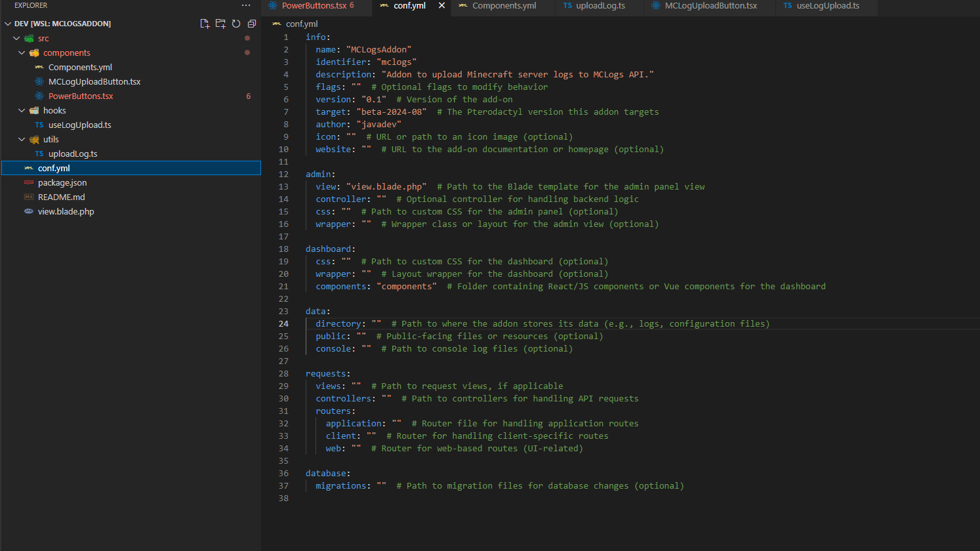Click the 'info:' key on line 1
Screen dimensions: 980x551
(x=318, y=37)
